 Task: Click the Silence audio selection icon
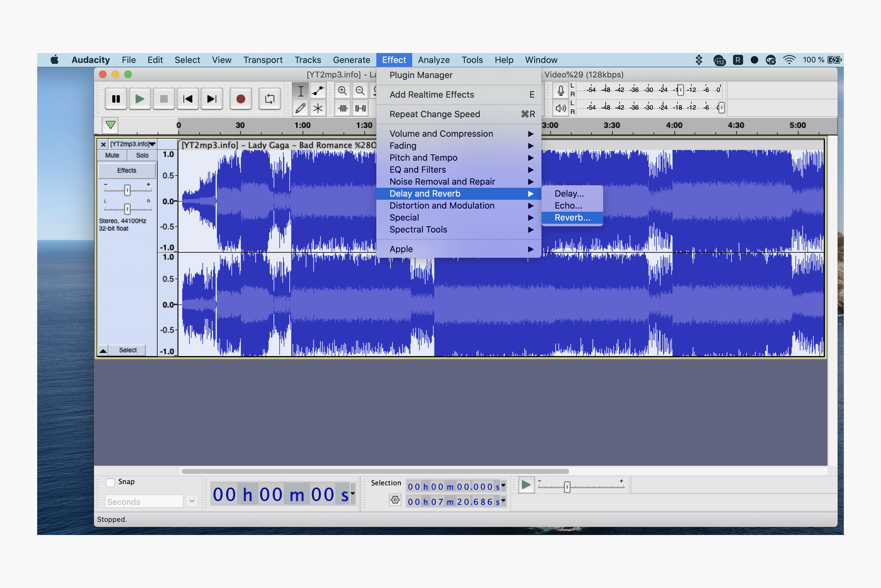click(x=360, y=108)
